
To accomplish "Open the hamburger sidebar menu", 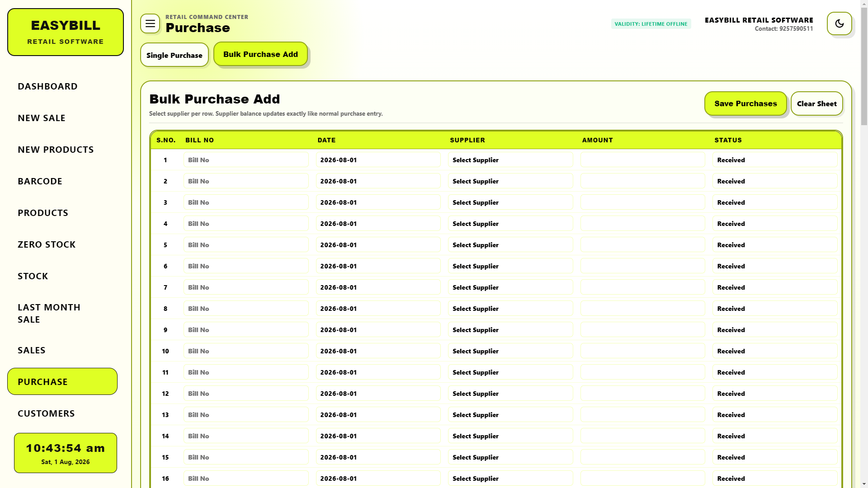I will (150, 23).
